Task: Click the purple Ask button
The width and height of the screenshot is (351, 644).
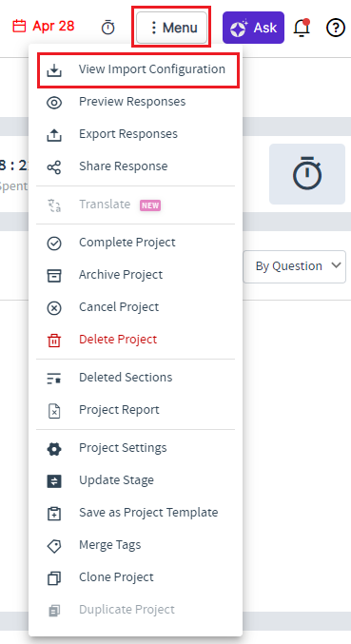Action: pos(253,28)
